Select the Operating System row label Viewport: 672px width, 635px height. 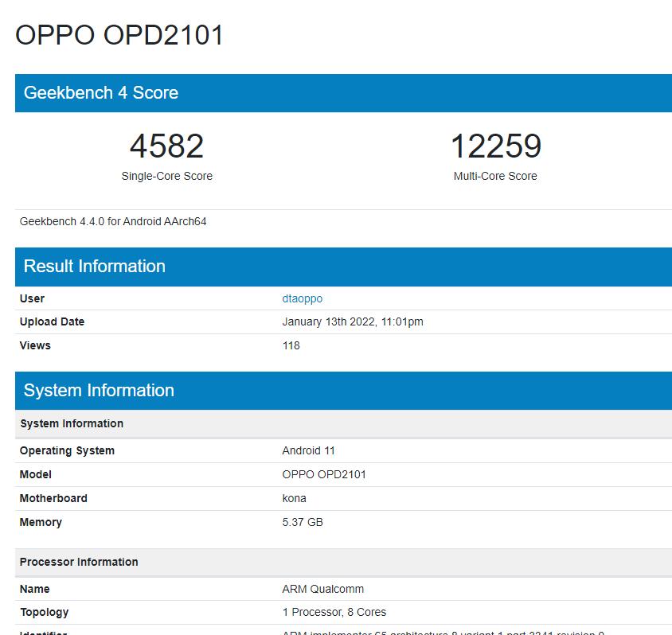click(68, 450)
